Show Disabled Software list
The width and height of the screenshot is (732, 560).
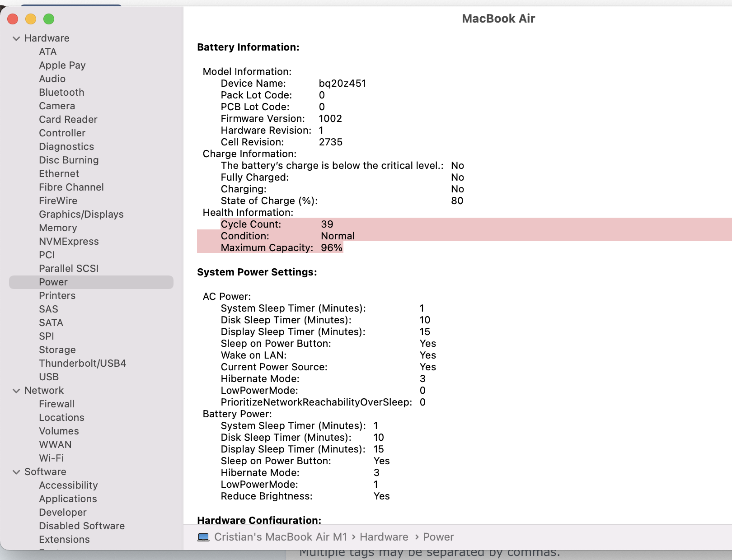tap(81, 526)
